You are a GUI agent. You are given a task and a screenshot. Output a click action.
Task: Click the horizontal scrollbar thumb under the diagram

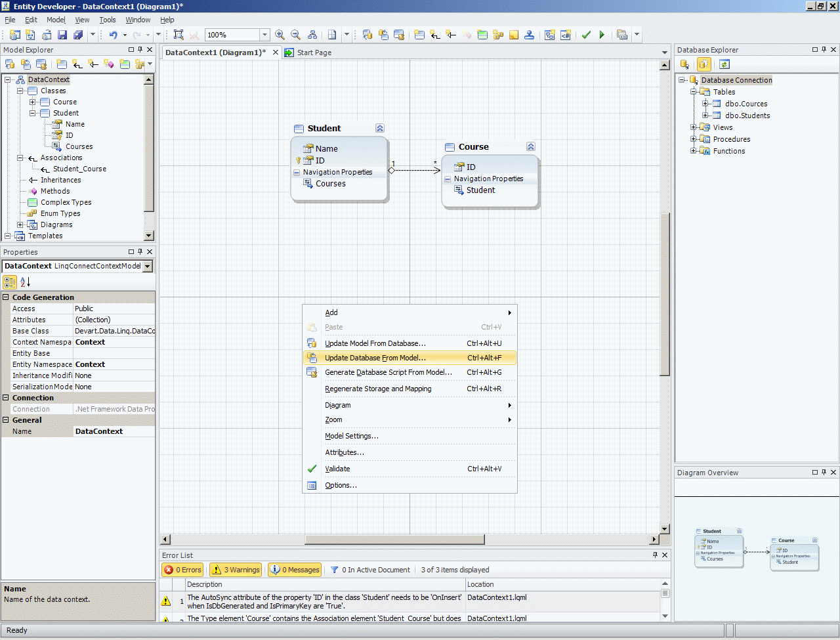pyautogui.click(x=394, y=540)
